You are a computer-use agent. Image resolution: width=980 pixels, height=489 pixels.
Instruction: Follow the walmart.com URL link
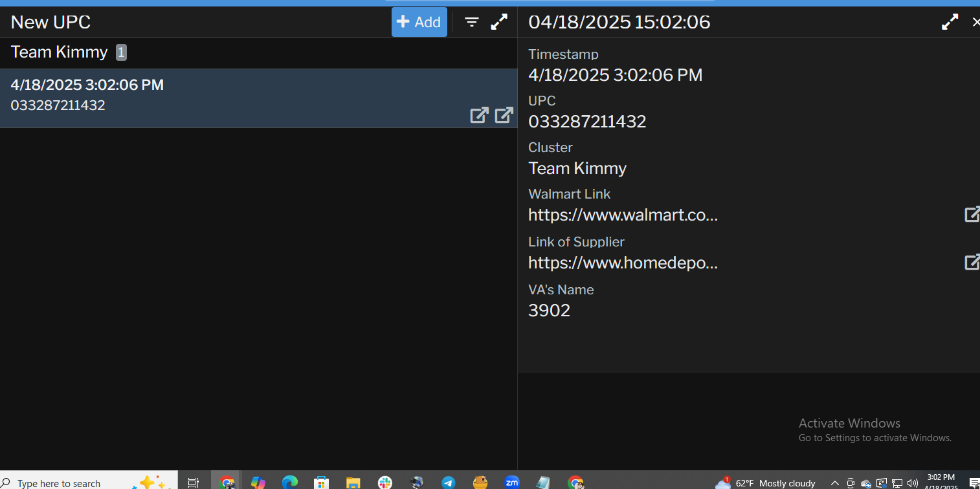click(623, 215)
